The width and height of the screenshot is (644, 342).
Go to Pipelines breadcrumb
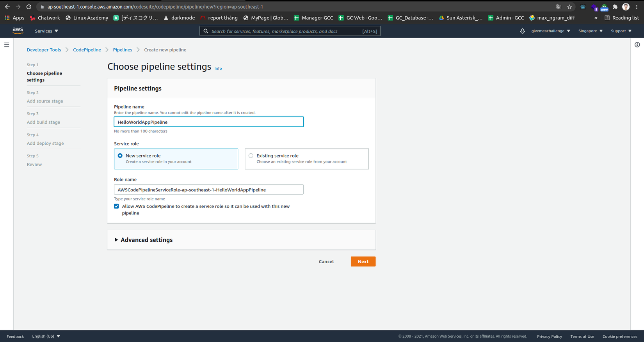(x=123, y=50)
